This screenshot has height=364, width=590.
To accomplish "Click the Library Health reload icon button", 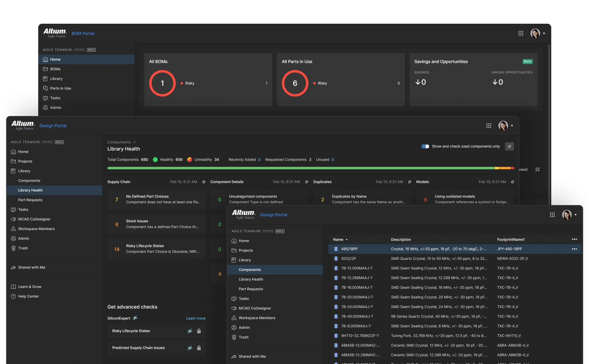I will click(x=509, y=146).
